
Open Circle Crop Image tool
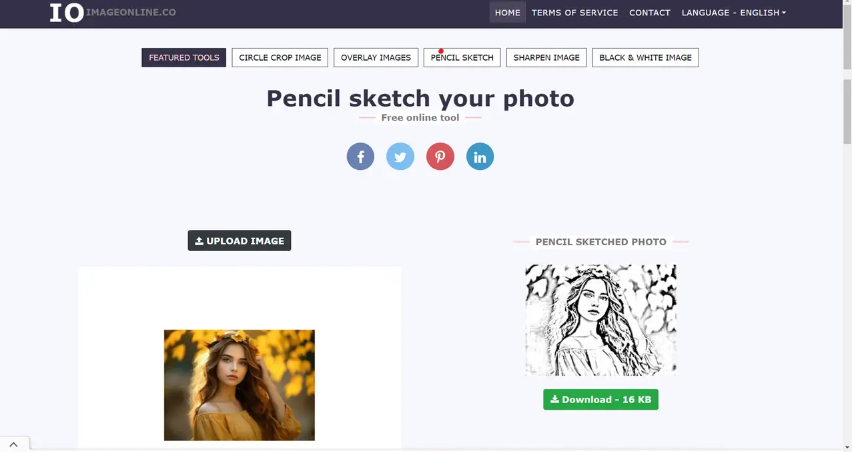[x=280, y=58]
